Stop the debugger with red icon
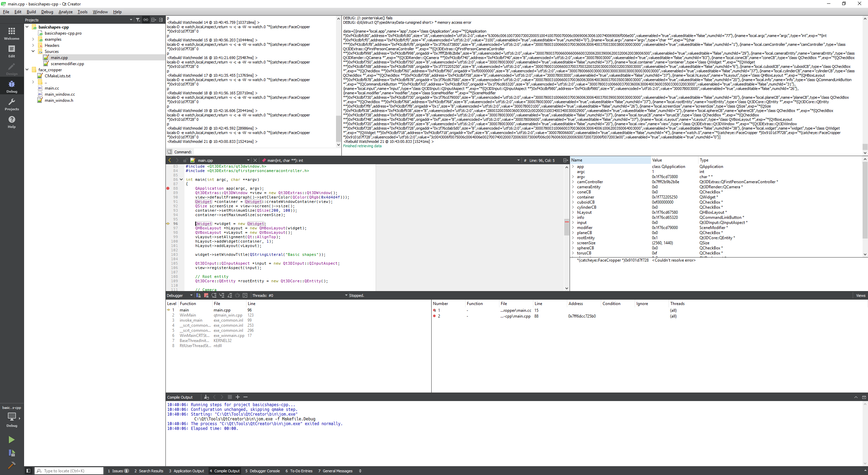 [206, 296]
